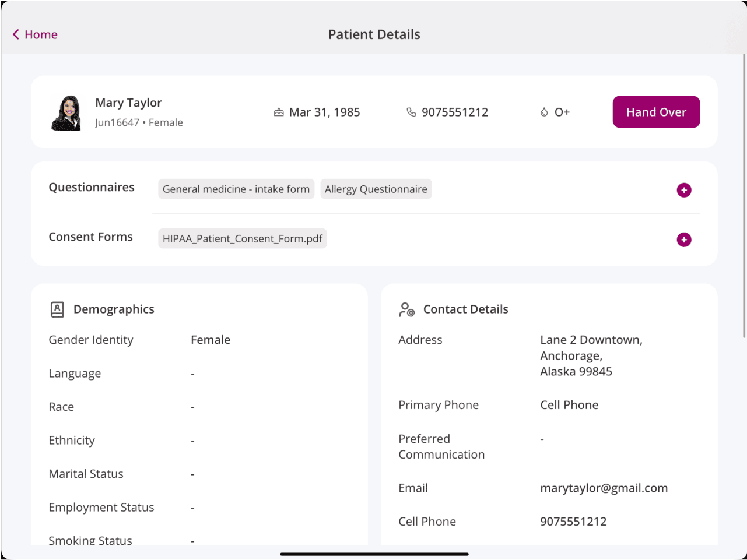Select the Patient Details title
The height and width of the screenshot is (560, 747).
click(374, 34)
